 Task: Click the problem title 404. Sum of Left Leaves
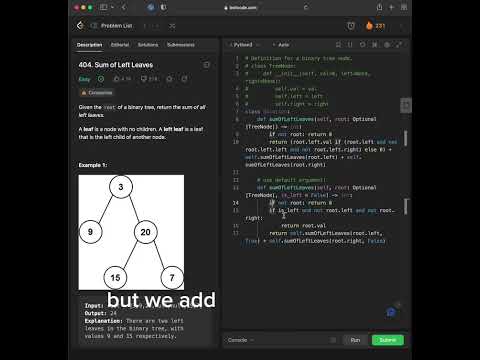pyautogui.click(x=116, y=65)
